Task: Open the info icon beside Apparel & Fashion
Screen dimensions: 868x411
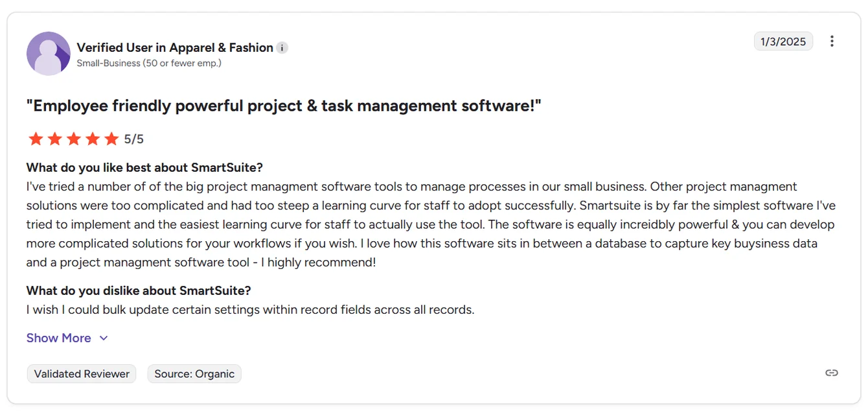Action: point(282,48)
